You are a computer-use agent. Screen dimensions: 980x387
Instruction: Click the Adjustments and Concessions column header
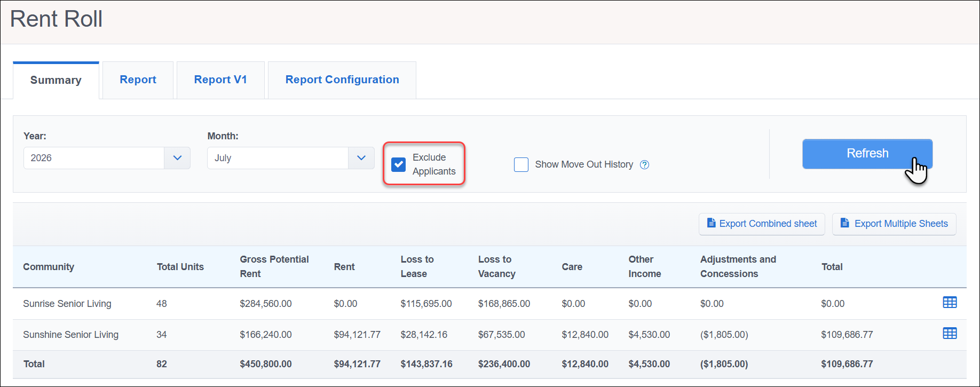[738, 266]
